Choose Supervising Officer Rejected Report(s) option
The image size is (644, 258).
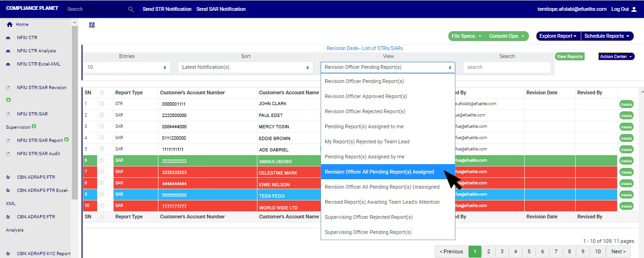pos(368,217)
